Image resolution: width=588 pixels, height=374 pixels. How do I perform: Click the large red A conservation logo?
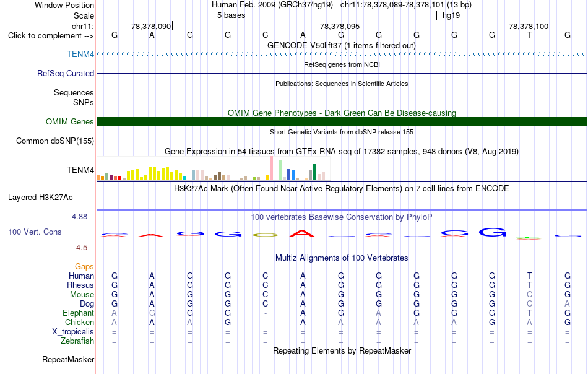click(302, 233)
